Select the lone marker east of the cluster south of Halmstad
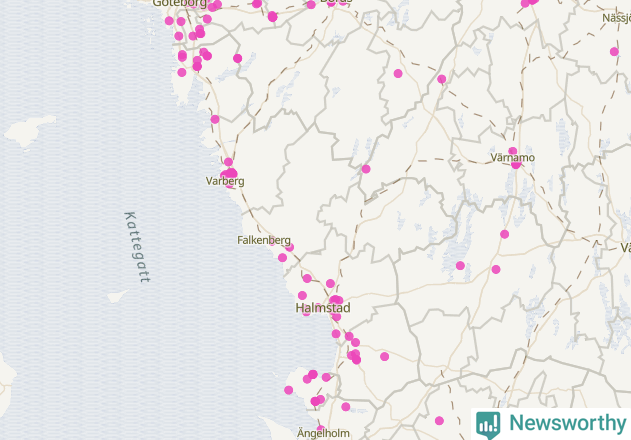Image resolution: width=631 pixels, height=440 pixels. click(384, 356)
